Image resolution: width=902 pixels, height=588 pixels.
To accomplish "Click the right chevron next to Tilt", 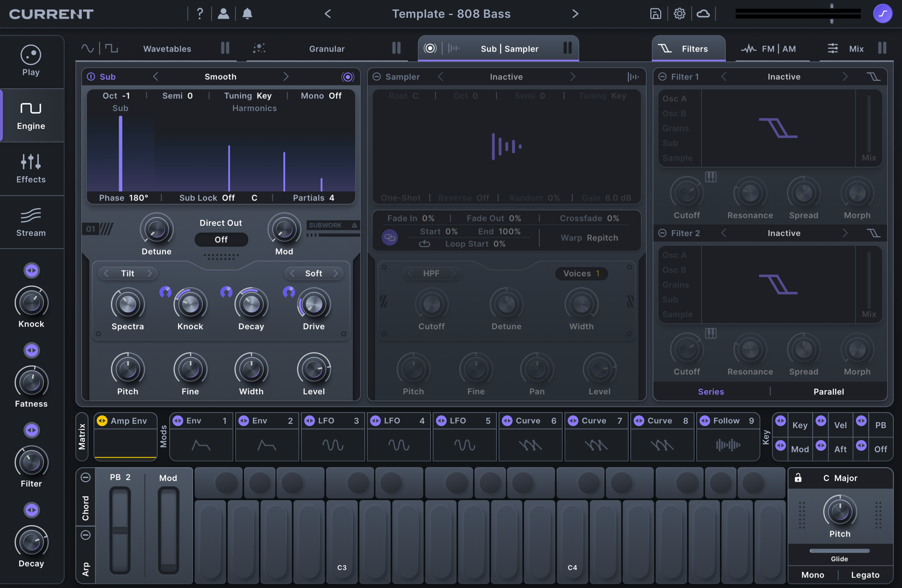I will coord(149,273).
